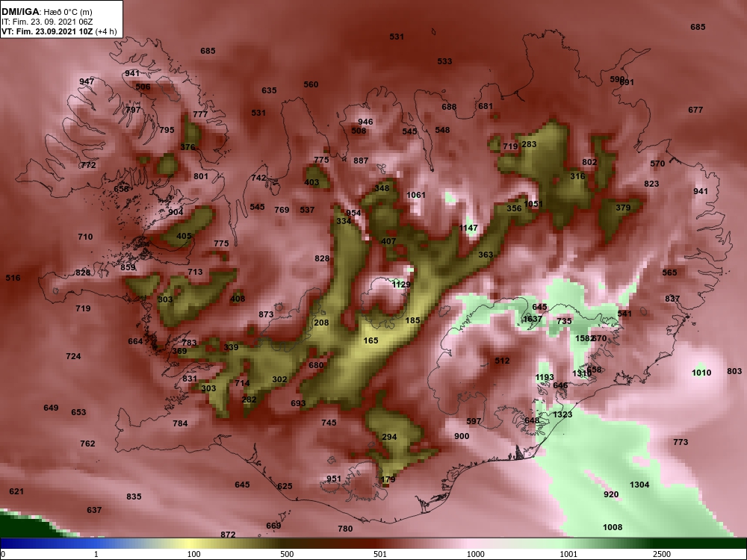The image size is (747, 560).
Task: Click the map value '777'
Action: click(200, 114)
